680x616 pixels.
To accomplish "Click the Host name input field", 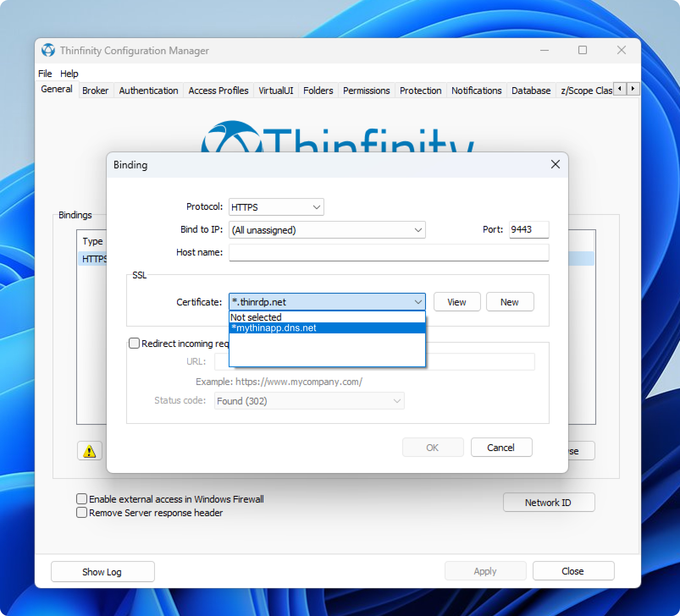I will [389, 253].
